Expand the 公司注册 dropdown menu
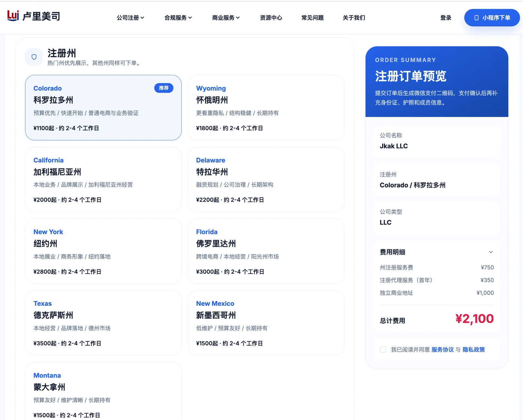523x420 pixels. pyautogui.click(x=130, y=18)
